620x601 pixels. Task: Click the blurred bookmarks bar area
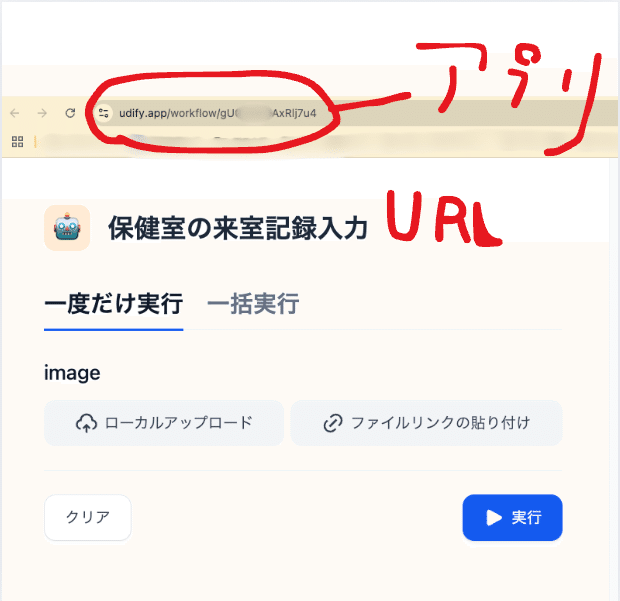tap(324, 142)
